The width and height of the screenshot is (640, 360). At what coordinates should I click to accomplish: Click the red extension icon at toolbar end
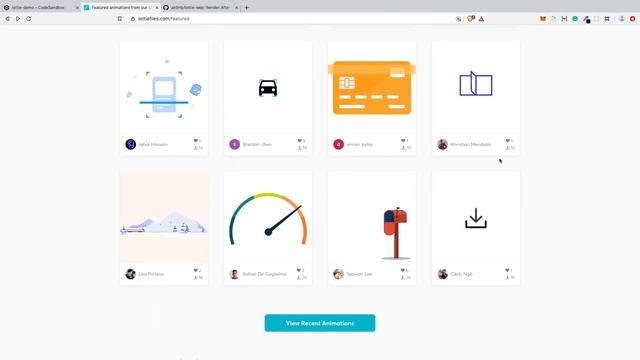coord(633,19)
